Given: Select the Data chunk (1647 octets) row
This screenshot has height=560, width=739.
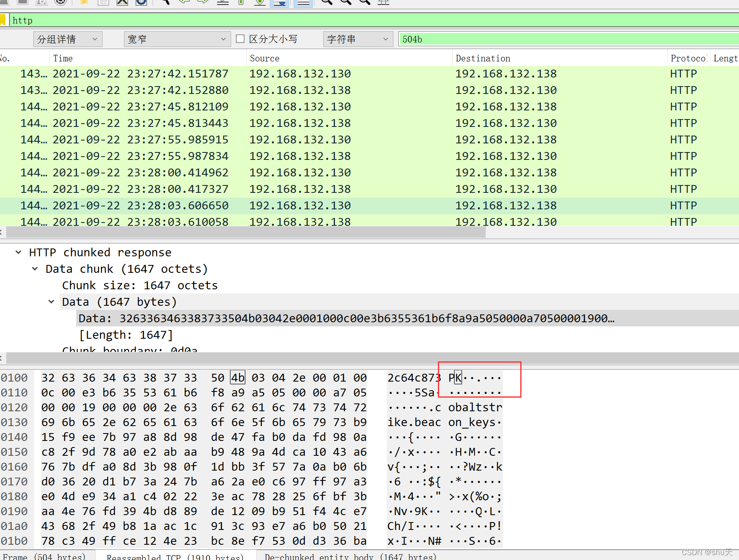Looking at the screenshot, I should click(126, 269).
